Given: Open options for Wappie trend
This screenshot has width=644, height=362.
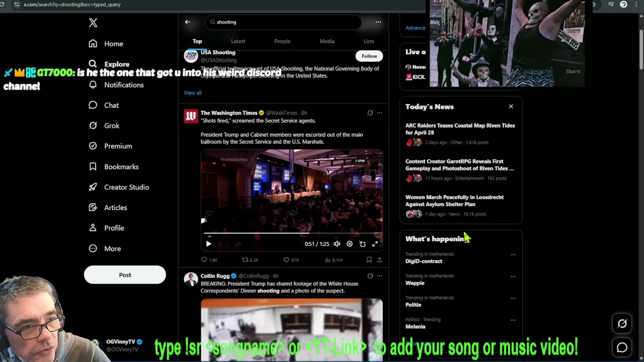Looking at the screenshot, I should (513, 276).
